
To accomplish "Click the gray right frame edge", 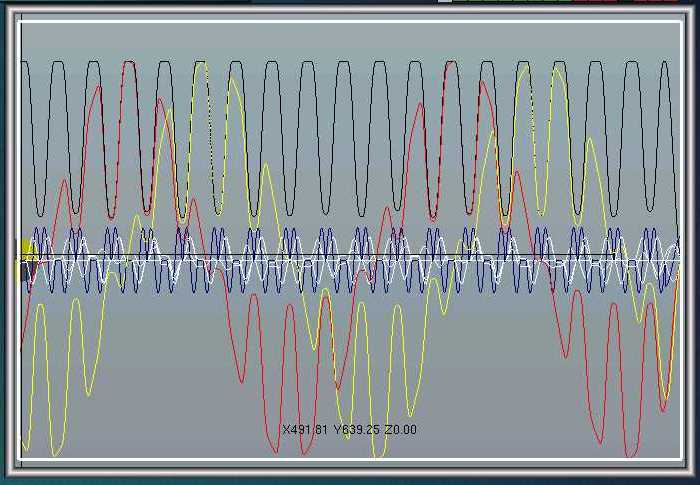I will 689,240.
